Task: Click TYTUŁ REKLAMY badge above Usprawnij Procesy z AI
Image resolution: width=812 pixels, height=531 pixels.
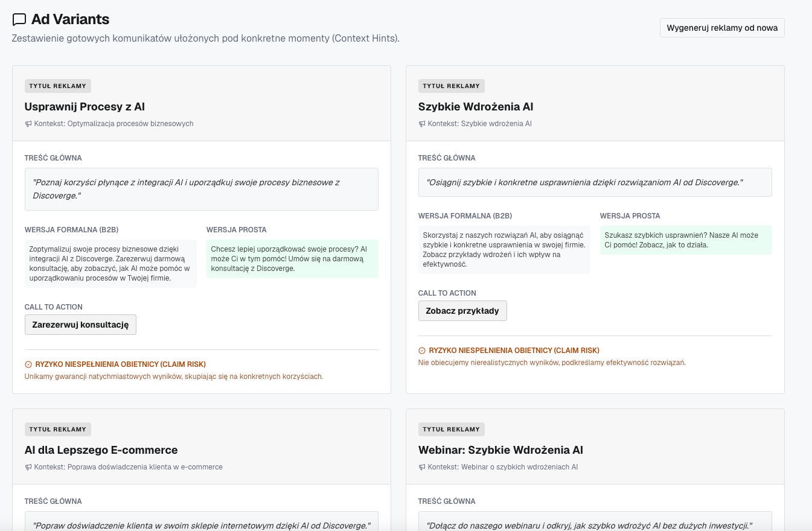Action: click(x=58, y=86)
